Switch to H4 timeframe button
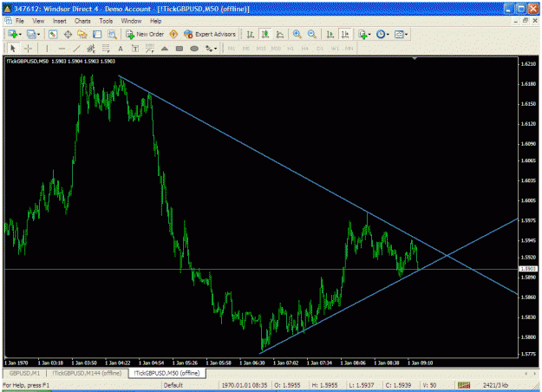Image resolution: width=542 pixels, height=392 pixels. (x=304, y=49)
